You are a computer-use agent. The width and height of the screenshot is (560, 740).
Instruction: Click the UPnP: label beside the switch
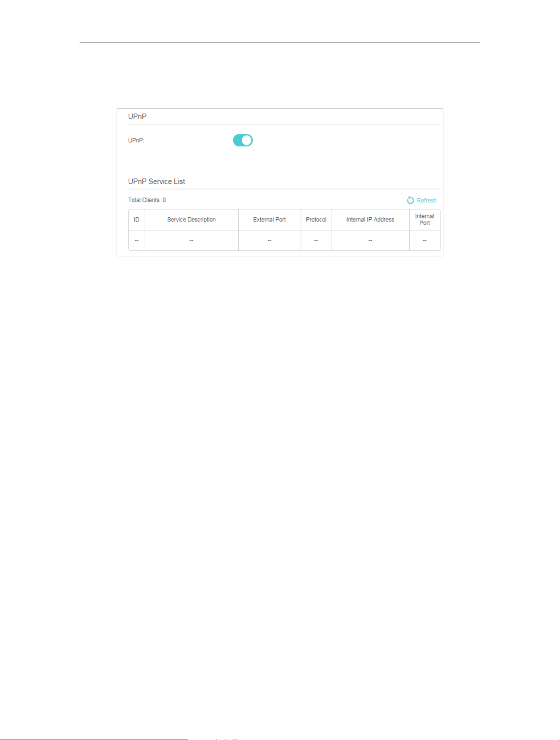click(136, 141)
